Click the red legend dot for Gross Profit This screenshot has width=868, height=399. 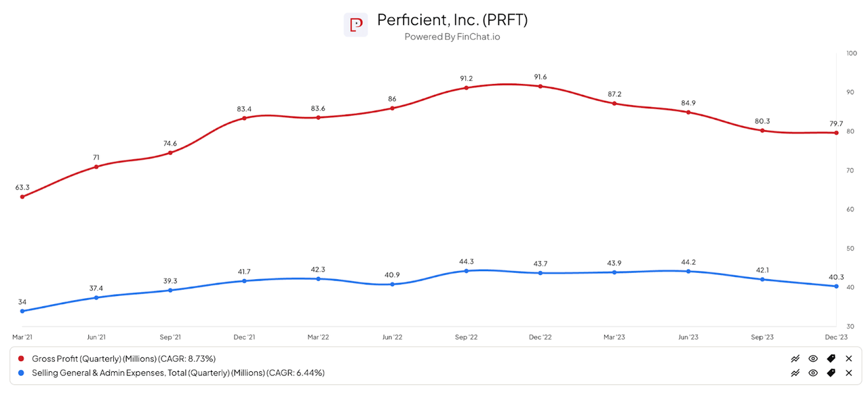click(x=22, y=358)
